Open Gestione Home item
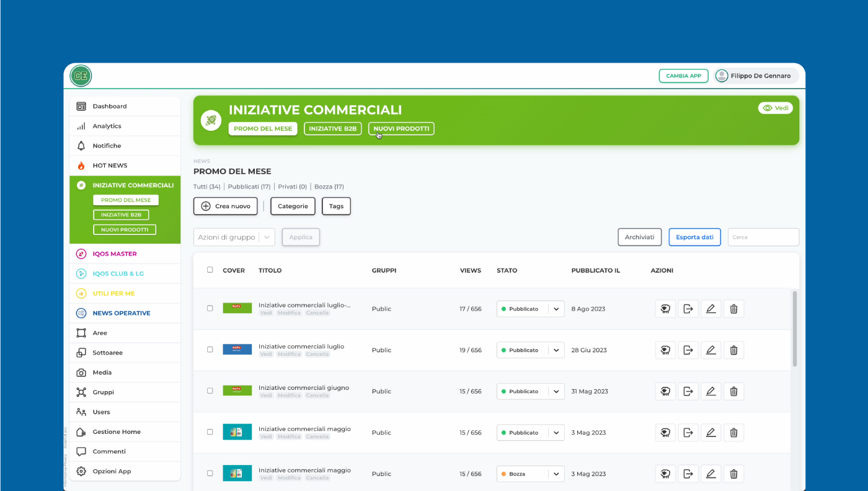Image resolution: width=868 pixels, height=491 pixels. pyautogui.click(x=125, y=432)
